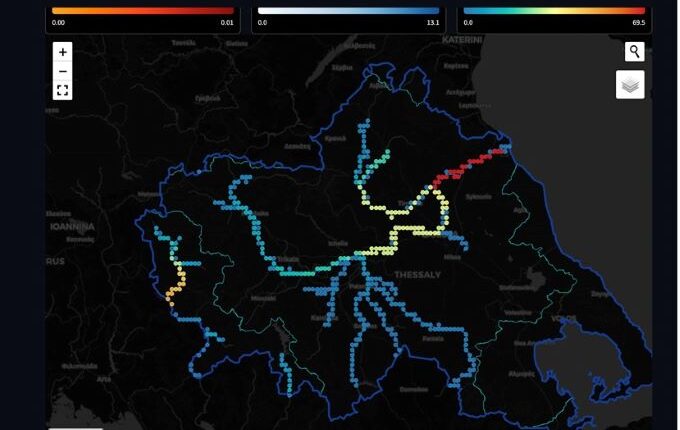Image resolution: width=680 pixels, height=430 pixels.
Task: Click the 0.01 maximum legend value
Action: (x=227, y=22)
